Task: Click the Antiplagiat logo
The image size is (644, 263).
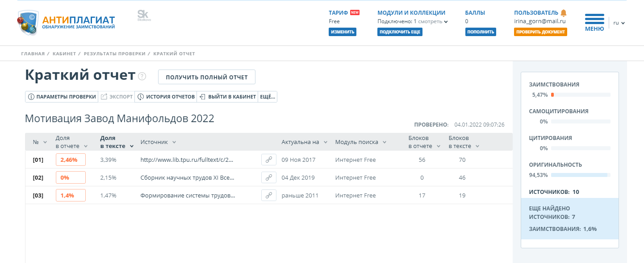Action: tap(66, 22)
